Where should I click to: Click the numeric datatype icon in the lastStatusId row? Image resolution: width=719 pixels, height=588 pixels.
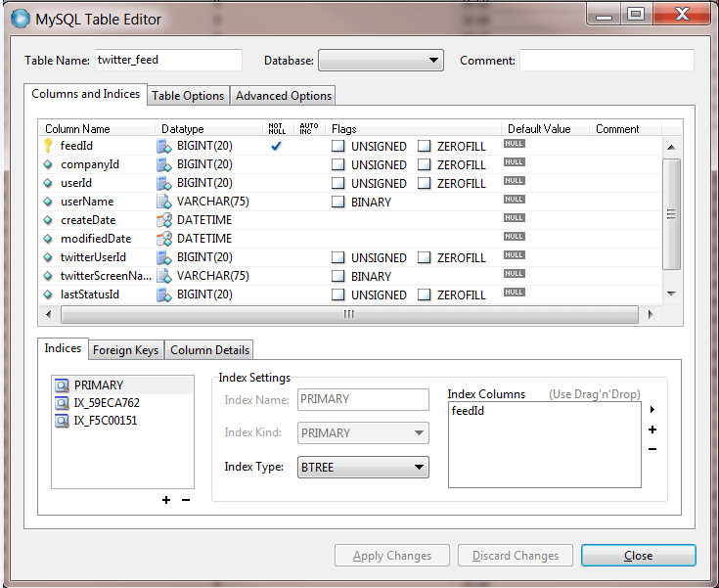coord(163,294)
